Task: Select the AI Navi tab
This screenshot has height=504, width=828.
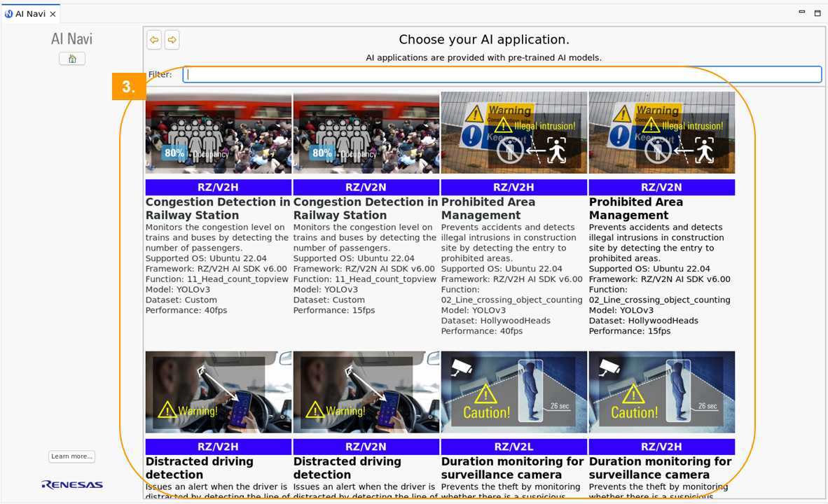Action: (30, 14)
